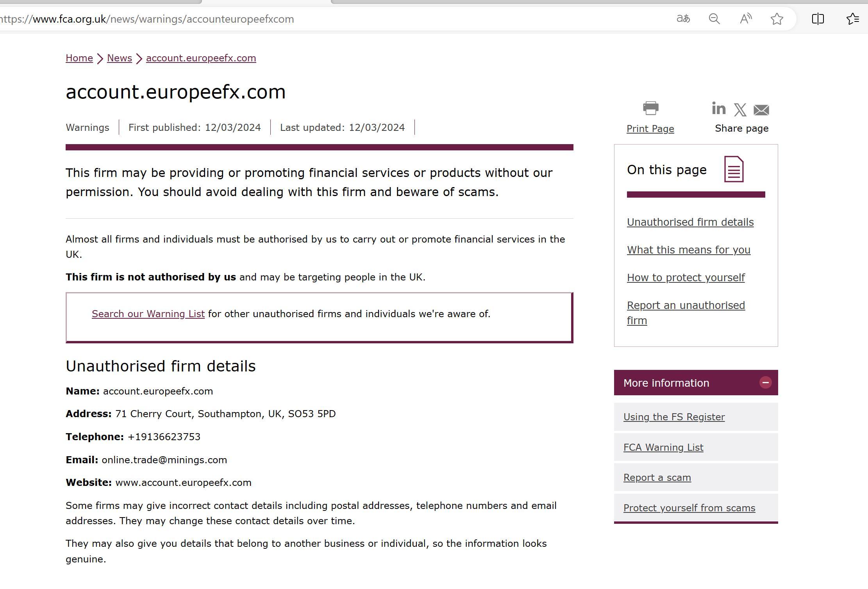Screen dimensions: 868x589
Task: Select Report a scam
Action: (x=657, y=478)
